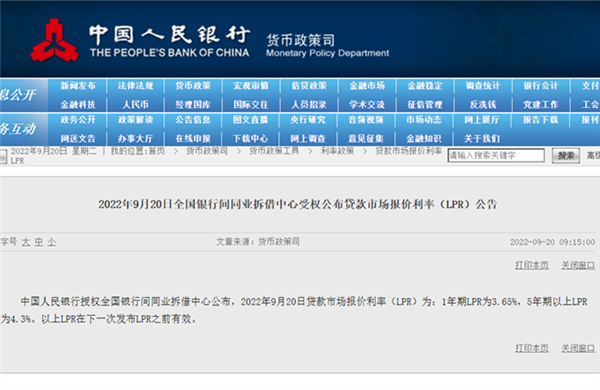Image resolution: width=600 pixels, height=390 pixels.
Task: Open 公告信息 in the navigation
Action: tap(193, 120)
